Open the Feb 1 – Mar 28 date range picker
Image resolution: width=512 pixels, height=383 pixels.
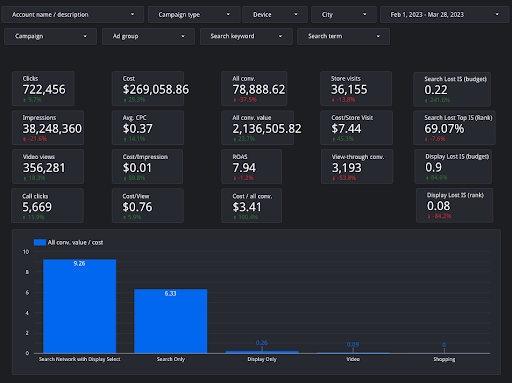[445, 15]
